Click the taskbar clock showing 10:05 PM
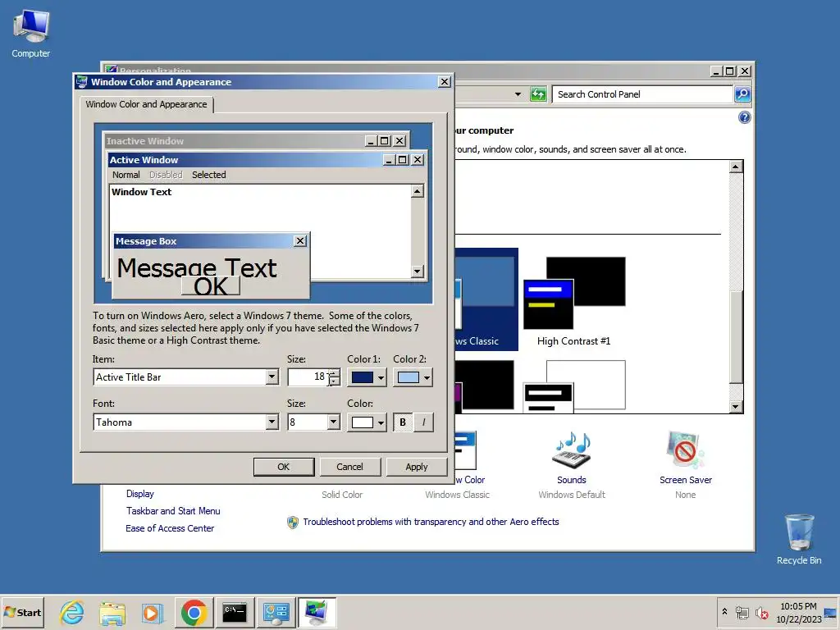Viewport: 840px width, 630px height. point(798,612)
